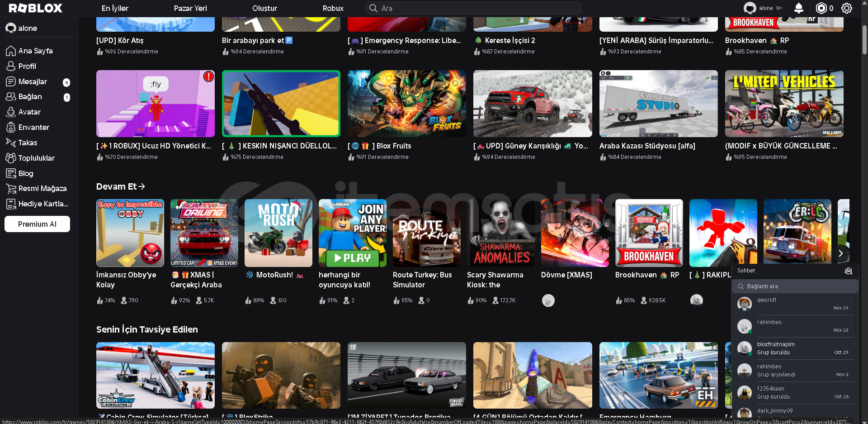Click Premium Al button
868x424 pixels.
(x=37, y=224)
